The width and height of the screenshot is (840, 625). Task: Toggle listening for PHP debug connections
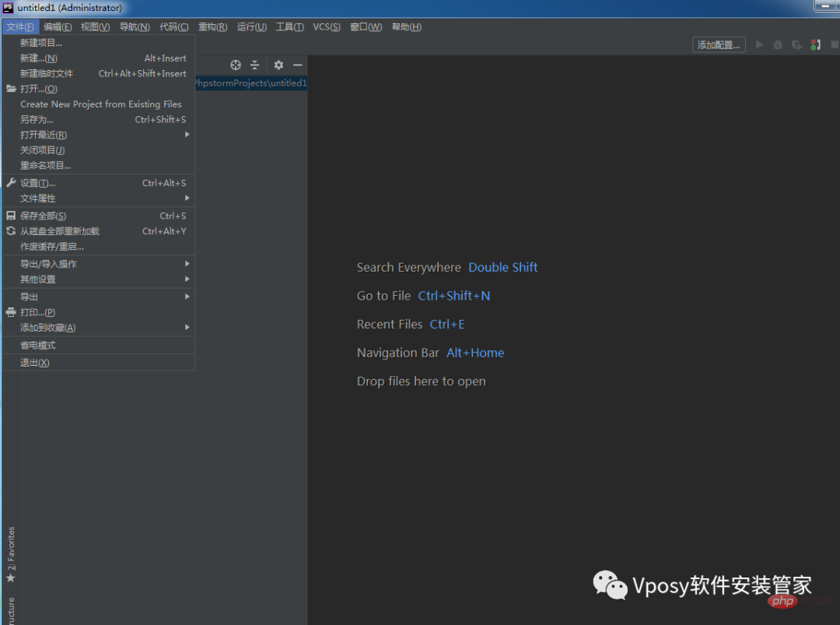(x=815, y=45)
